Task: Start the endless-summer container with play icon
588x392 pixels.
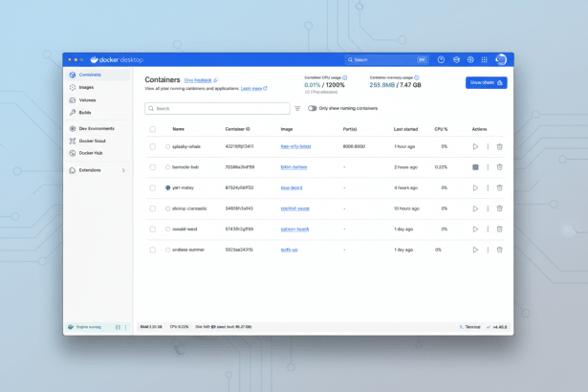Action: click(475, 250)
